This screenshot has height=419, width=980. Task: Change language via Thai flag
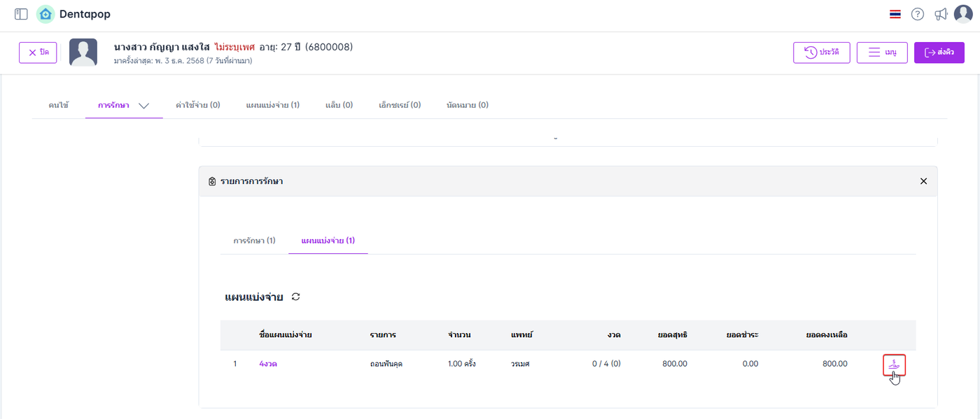(x=895, y=14)
